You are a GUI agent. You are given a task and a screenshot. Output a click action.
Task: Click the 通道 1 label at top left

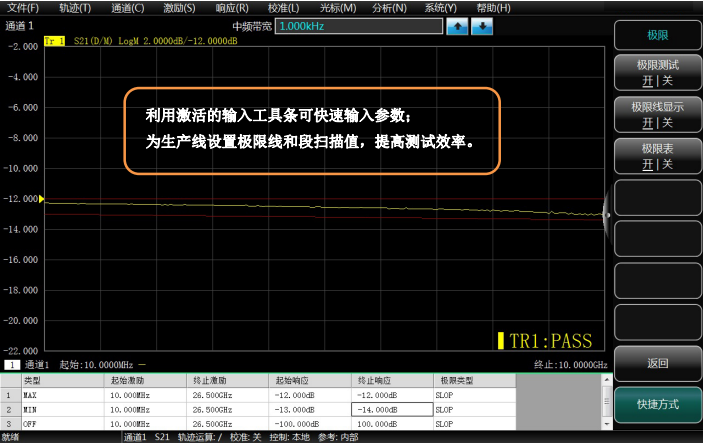[19, 26]
